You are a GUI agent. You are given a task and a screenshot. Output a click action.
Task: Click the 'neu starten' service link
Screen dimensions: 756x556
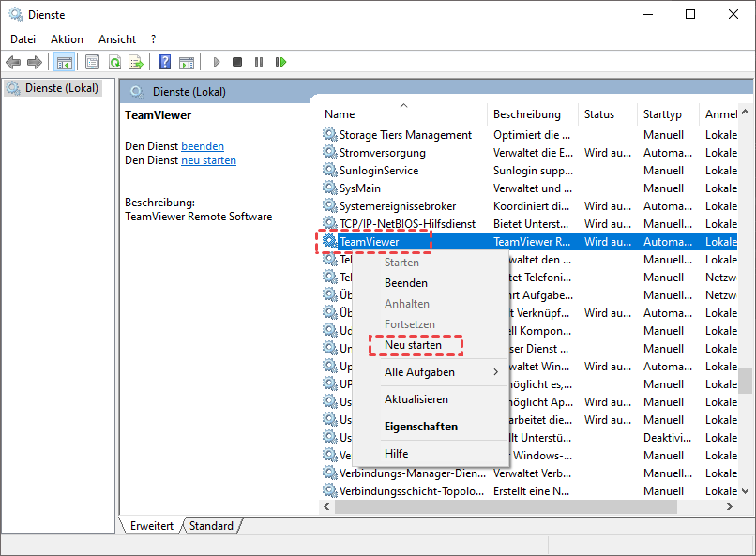(208, 160)
